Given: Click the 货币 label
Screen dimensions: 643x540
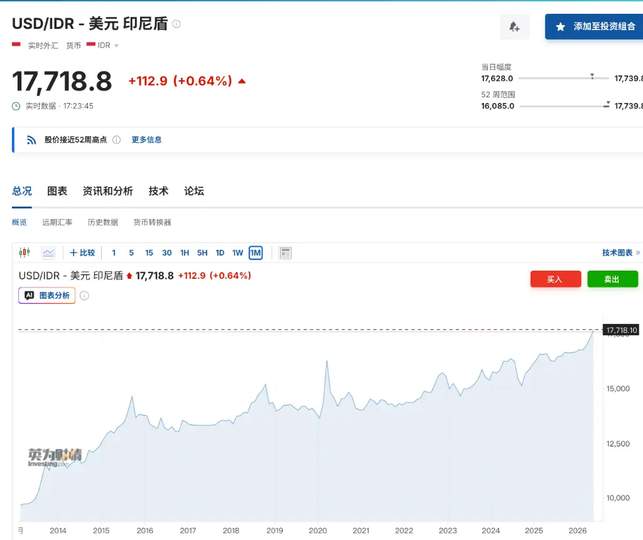Looking at the screenshot, I should click(x=73, y=45).
